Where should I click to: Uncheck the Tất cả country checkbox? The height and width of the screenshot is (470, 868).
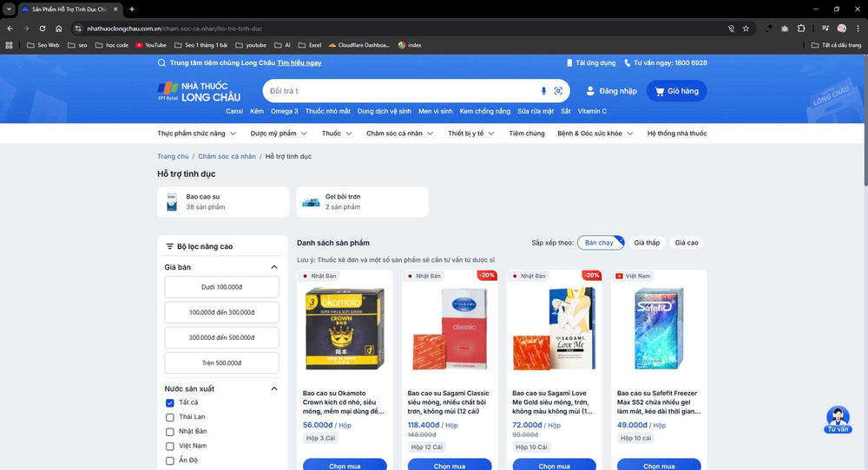(170, 402)
